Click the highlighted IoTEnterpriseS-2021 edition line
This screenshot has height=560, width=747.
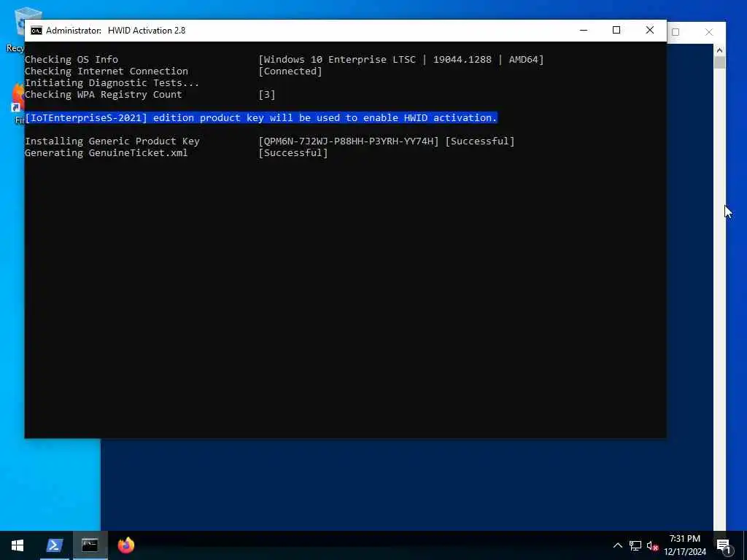coord(261,117)
